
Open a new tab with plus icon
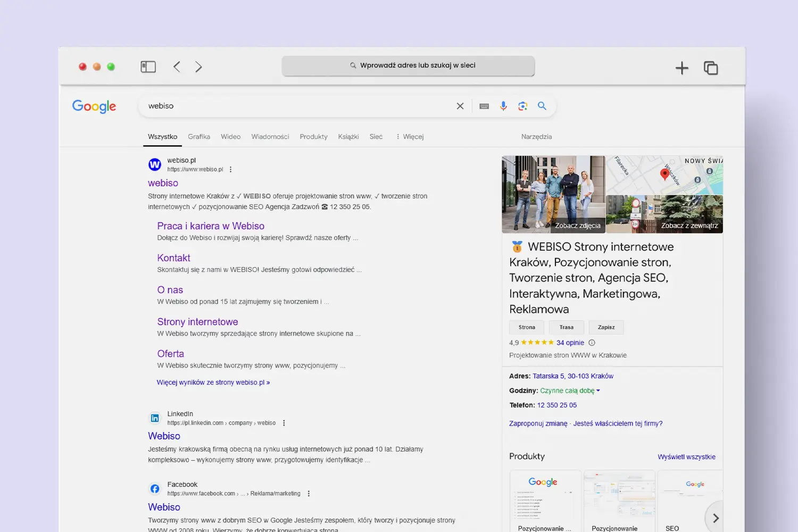click(681, 68)
